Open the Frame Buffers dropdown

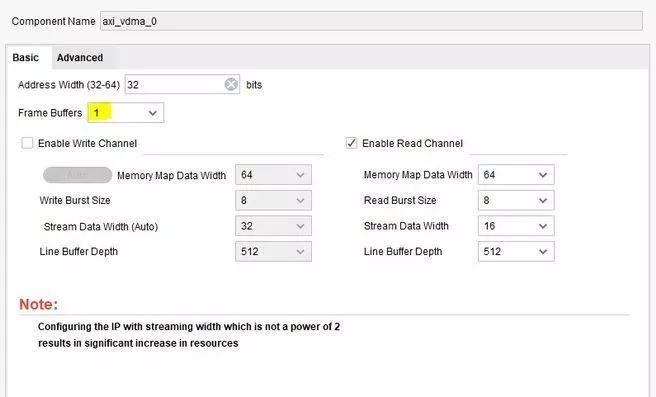coord(126,113)
